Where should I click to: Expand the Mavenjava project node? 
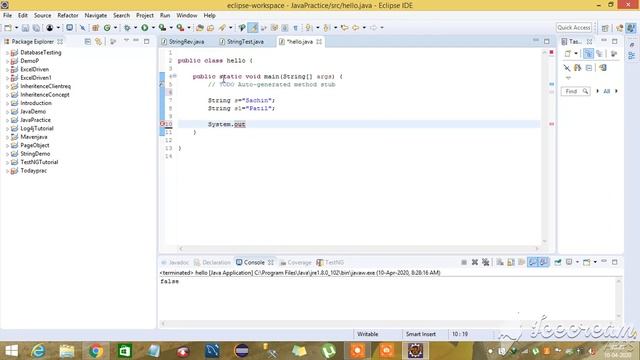click(7, 137)
